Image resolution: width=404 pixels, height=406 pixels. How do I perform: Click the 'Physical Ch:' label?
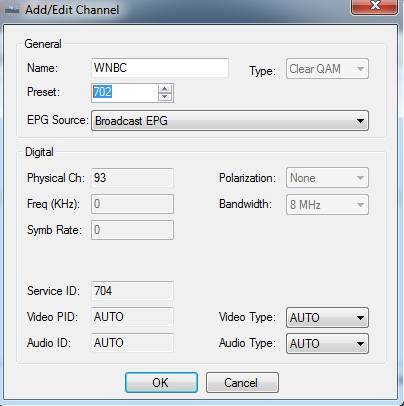click(x=56, y=178)
